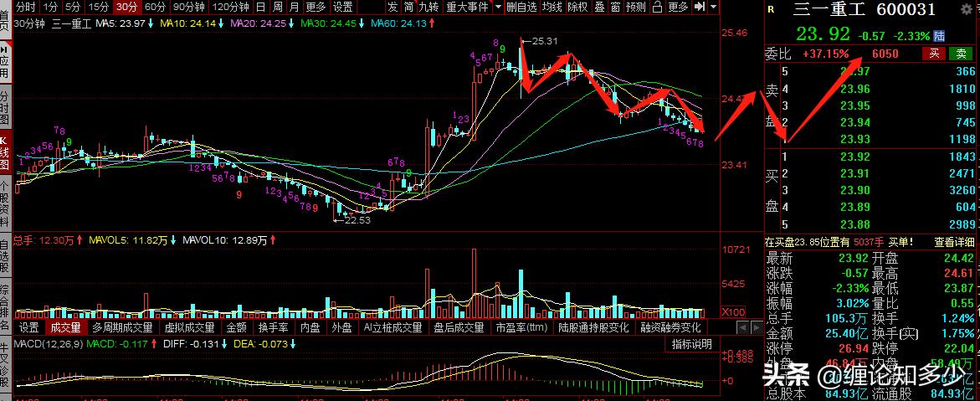Click the 窗 window button

[x=615, y=8]
